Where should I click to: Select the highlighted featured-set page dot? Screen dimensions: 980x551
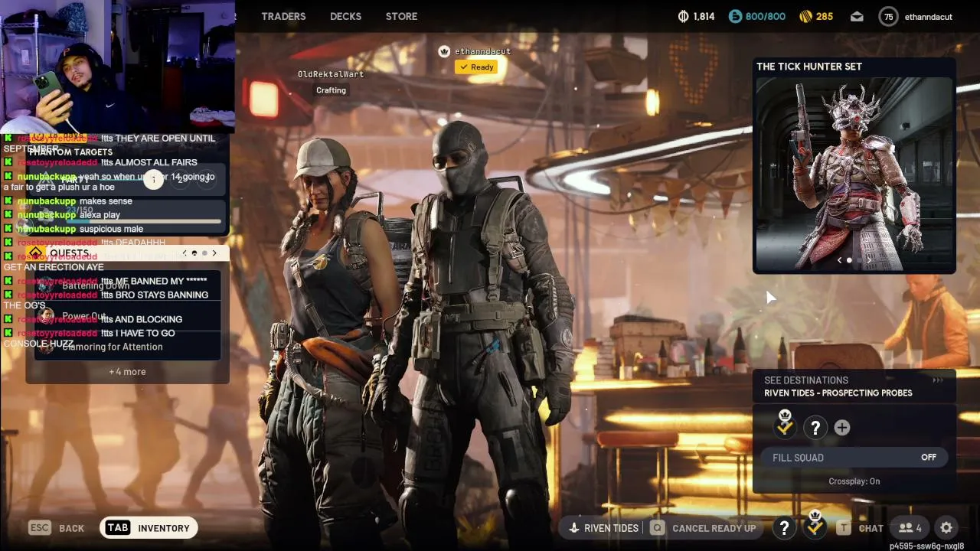click(x=849, y=260)
